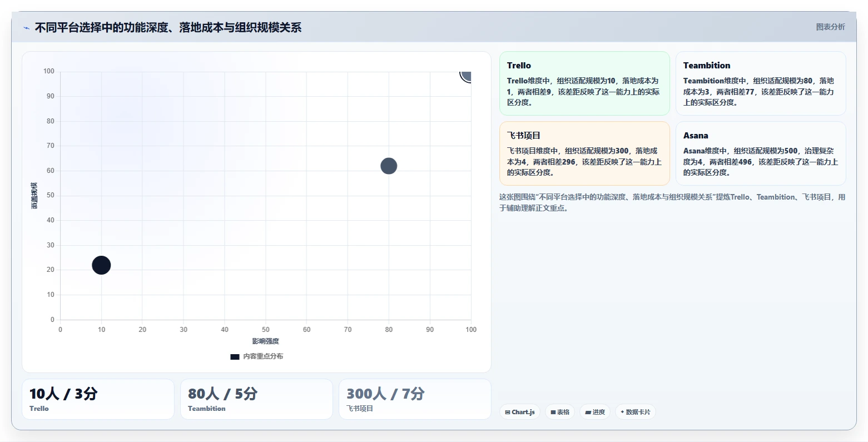Viewport: 868px width, 442px height.
Task: Click the 影响强度 x-axis title
Action: point(266,341)
